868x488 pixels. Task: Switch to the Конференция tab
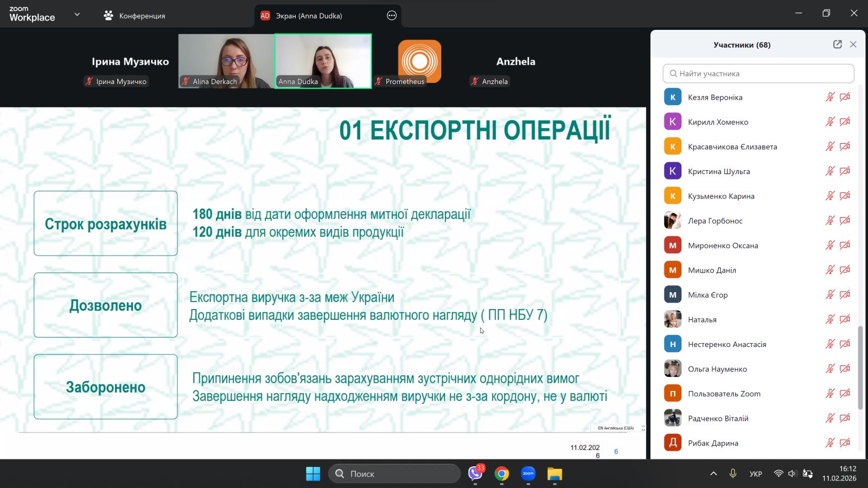pos(135,16)
